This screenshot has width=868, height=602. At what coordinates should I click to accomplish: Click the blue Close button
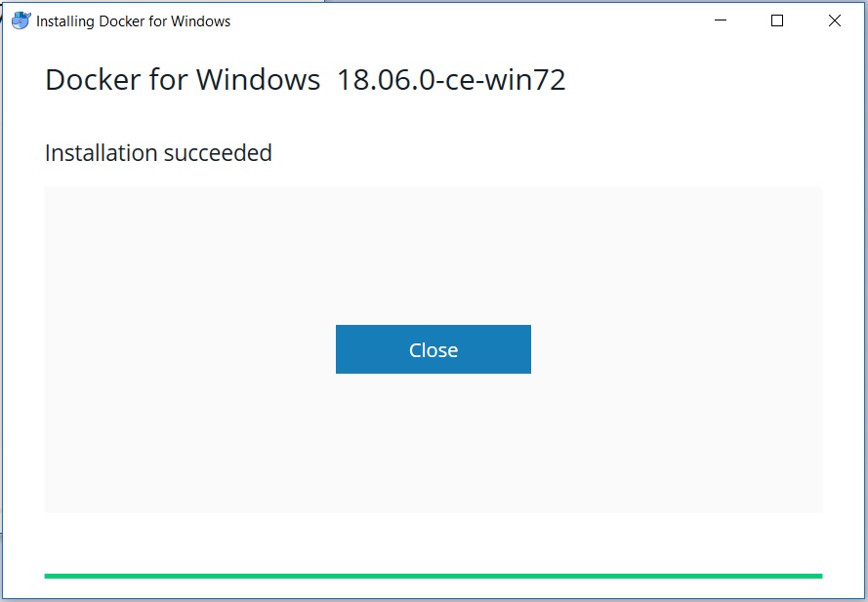434,349
